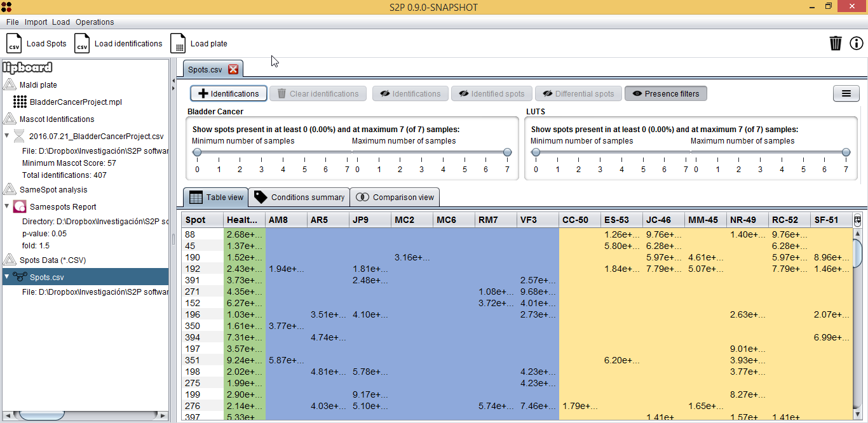Collapse the Spots.csv tree node
Viewport: 868px width, 423px height.
7,277
